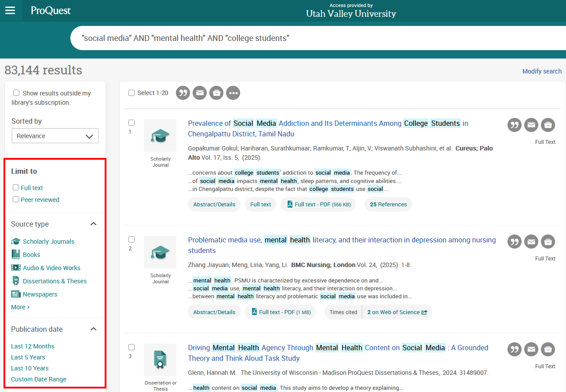The image size is (566, 392).
Task: Click the Books source type icon
Action: point(16,254)
